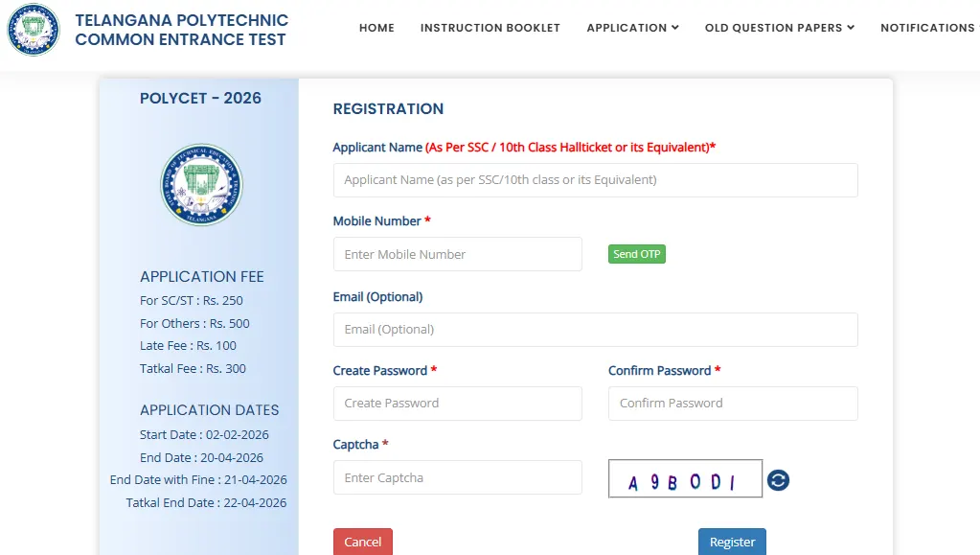
Task: Expand the OLD QUESTION PAPERS menu
Action: click(x=779, y=28)
